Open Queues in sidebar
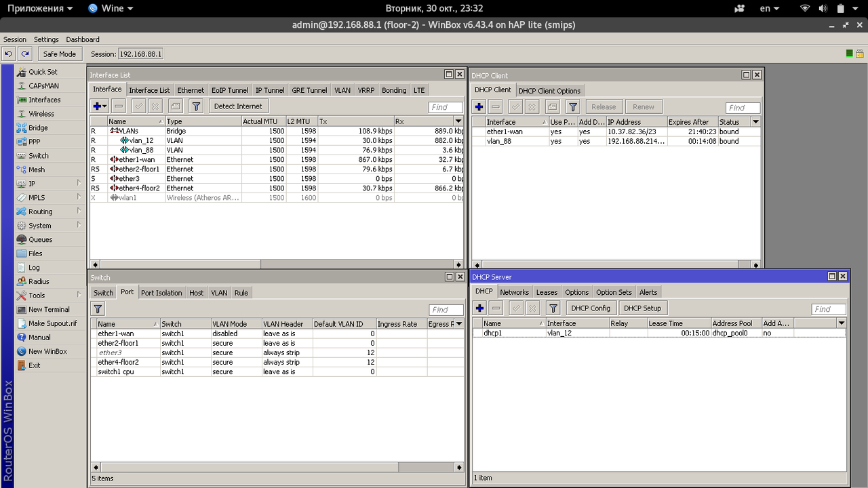Screen dimensions: 868x488 tap(40, 239)
